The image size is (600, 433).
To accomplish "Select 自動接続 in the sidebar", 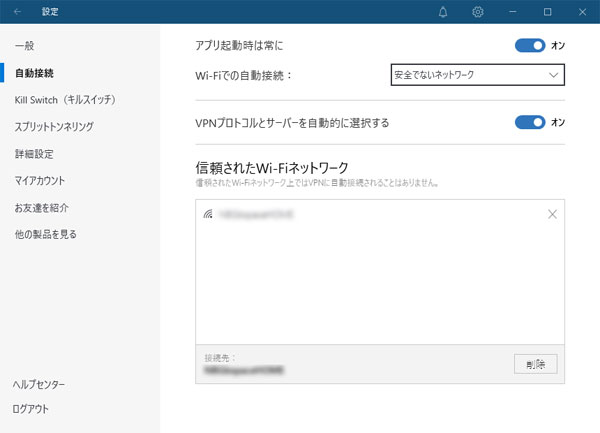I will coord(34,73).
